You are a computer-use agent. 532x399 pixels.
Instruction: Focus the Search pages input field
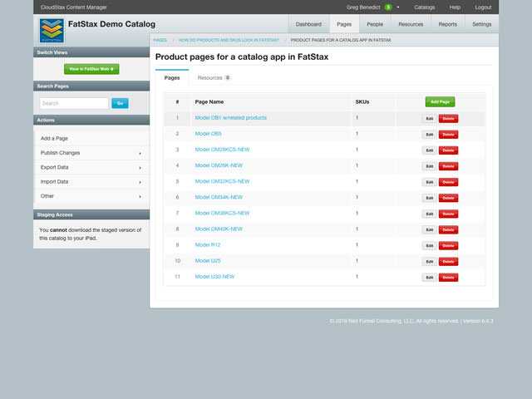(74, 103)
